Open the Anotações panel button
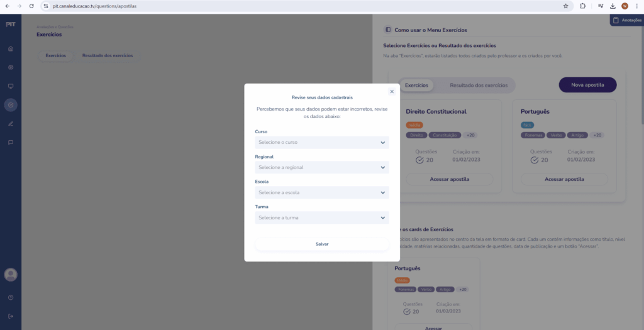The image size is (644, 330). [627, 21]
